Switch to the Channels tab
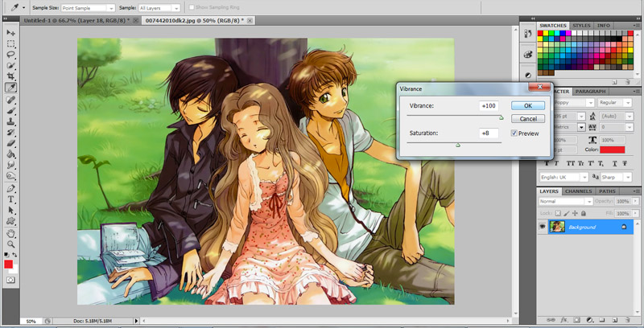Screen dimensions: 644x328 [x=578, y=191]
